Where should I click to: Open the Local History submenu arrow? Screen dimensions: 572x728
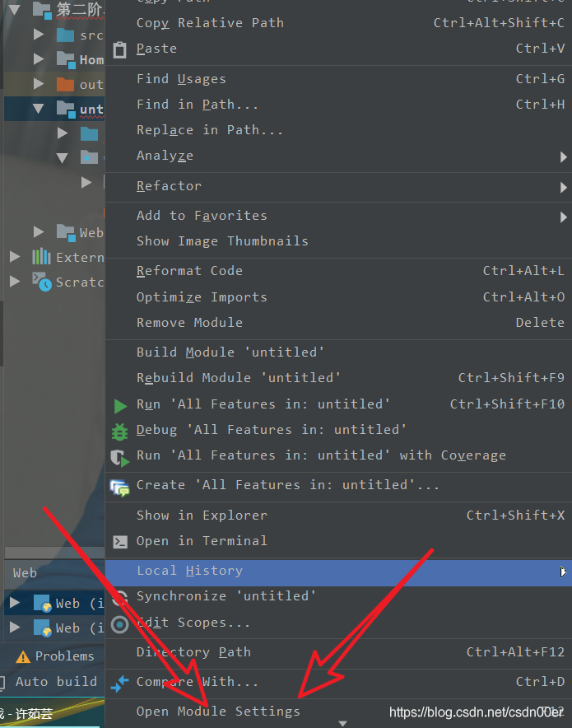[x=563, y=572]
